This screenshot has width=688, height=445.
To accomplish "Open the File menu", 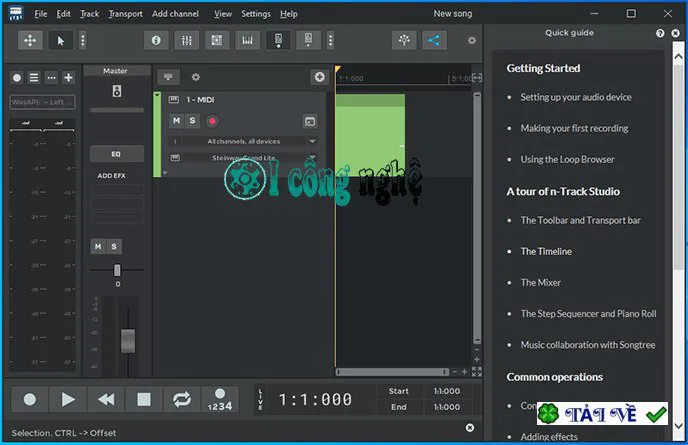I will click(x=41, y=14).
